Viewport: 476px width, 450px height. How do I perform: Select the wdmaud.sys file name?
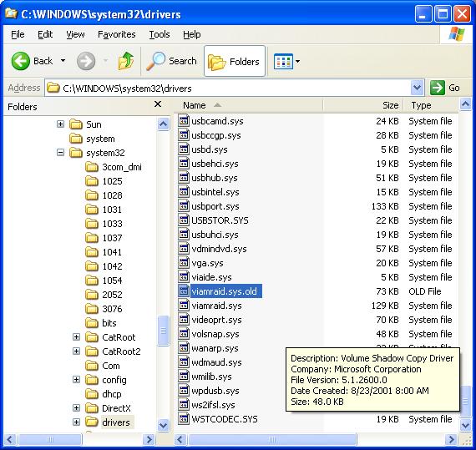(x=216, y=362)
